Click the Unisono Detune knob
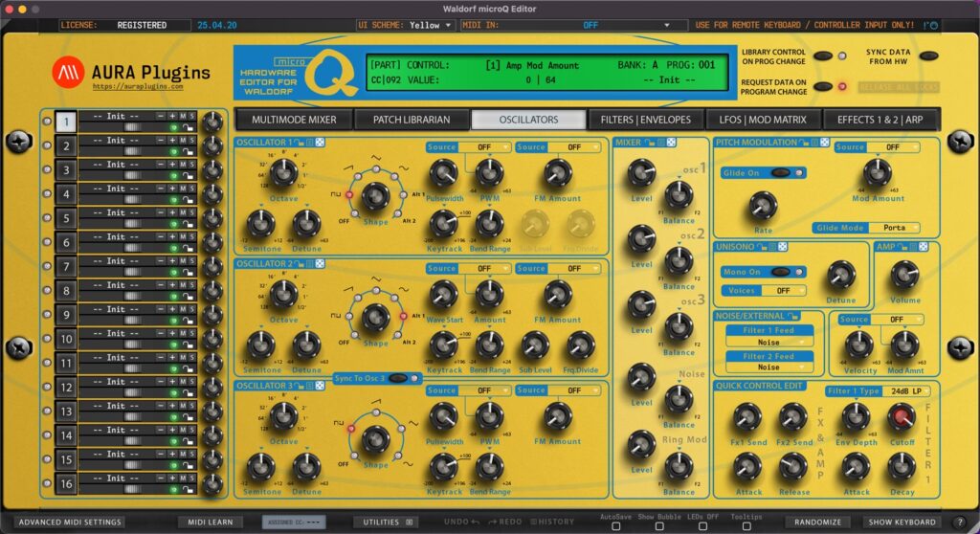 coord(840,275)
